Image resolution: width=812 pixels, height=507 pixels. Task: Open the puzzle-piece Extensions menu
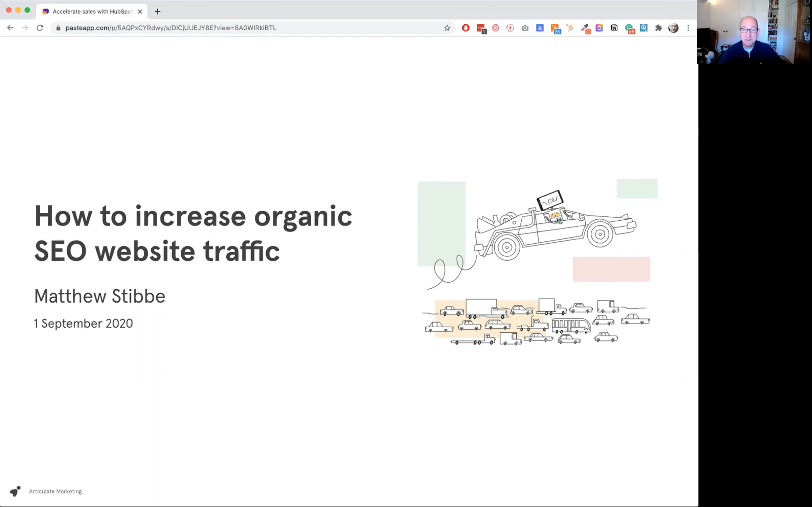point(658,28)
